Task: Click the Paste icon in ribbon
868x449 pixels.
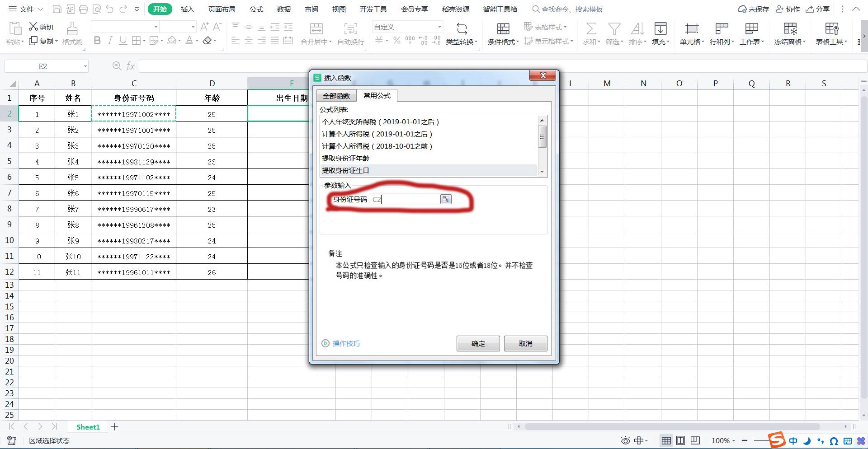Action: click(15, 28)
